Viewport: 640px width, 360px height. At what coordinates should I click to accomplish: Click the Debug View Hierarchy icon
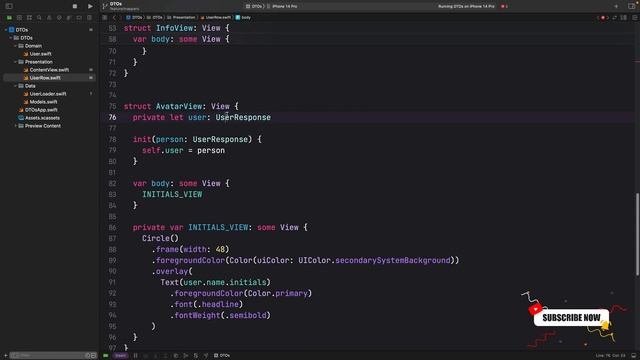click(176, 356)
